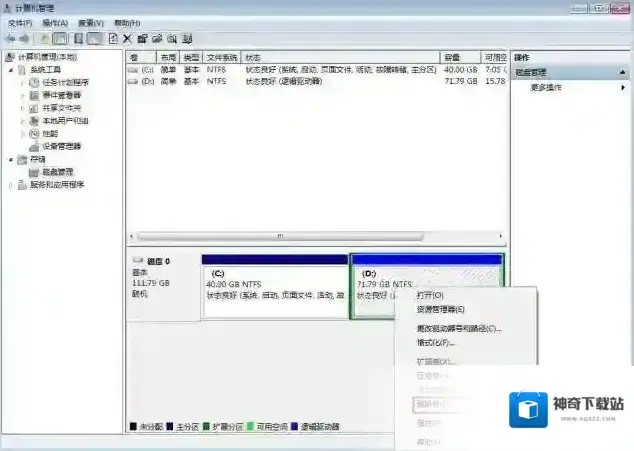The image size is (634, 451).
Task: Open 设备管理器 (Device Manager) in sidebar
Action: (61, 146)
